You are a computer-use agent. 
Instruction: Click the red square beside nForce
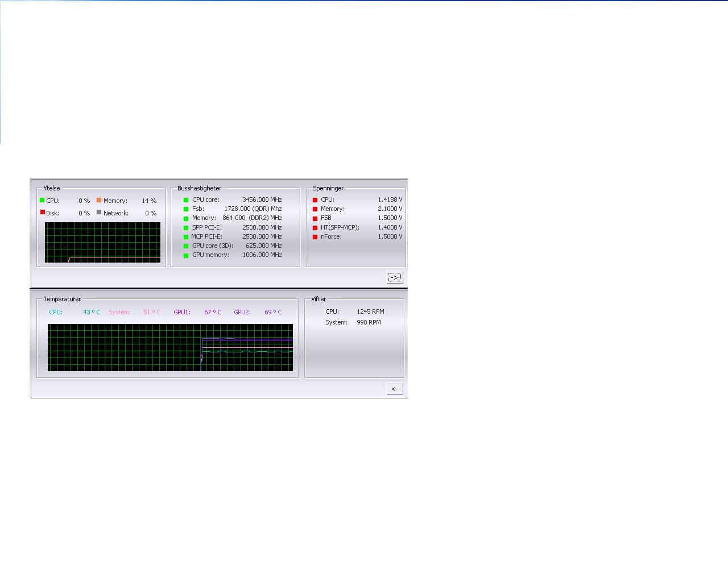[x=315, y=237]
